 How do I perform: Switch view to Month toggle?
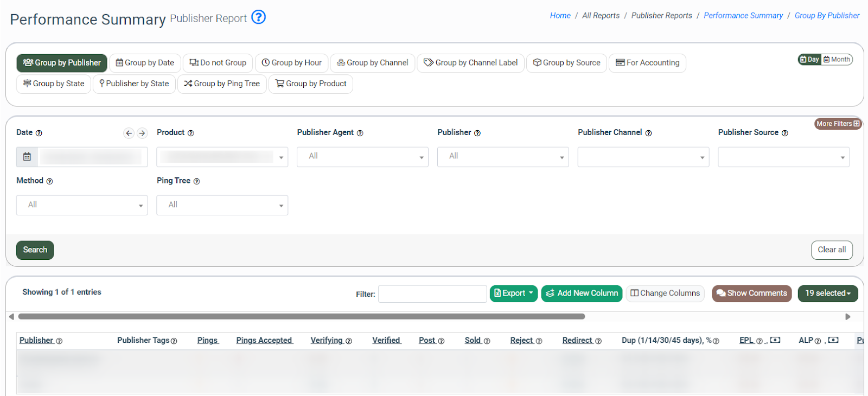(837, 60)
